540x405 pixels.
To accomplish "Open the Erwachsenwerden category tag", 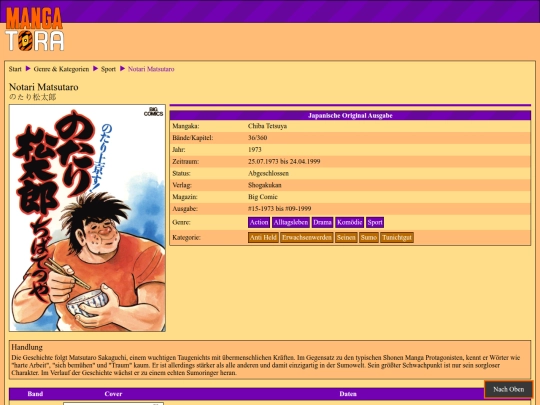I will click(x=307, y=238).
